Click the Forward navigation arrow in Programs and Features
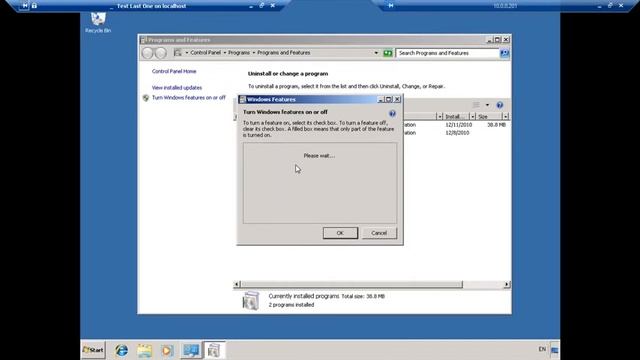Viewport: 640px width, 360px height. [x=161, y=53]
